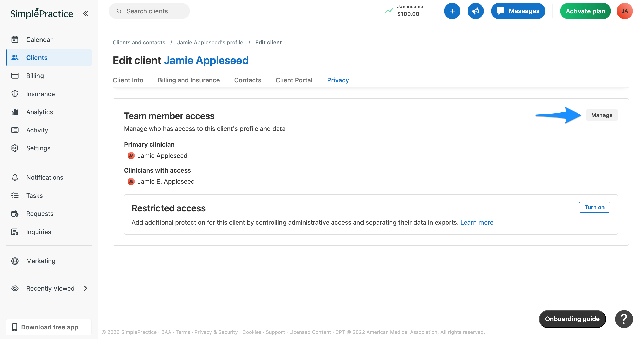
Task: Open the megaphone announcements button
Action: [x=475, y=11]
